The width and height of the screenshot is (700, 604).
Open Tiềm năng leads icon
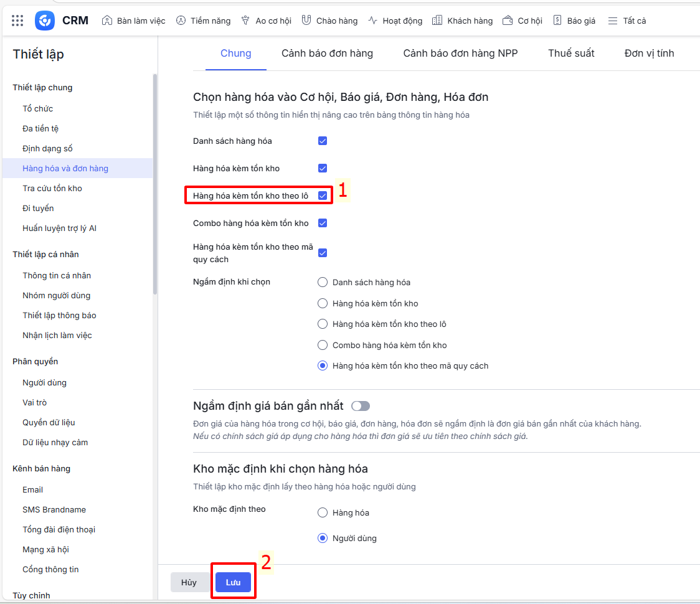point(181,21)
